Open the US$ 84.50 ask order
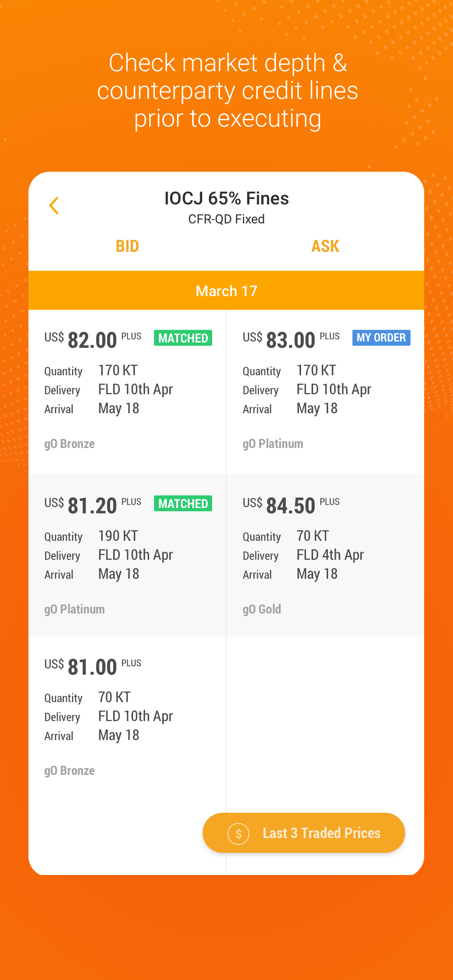Image resolution: width=453 pixels, height=980 pixels. click(325, 555)
